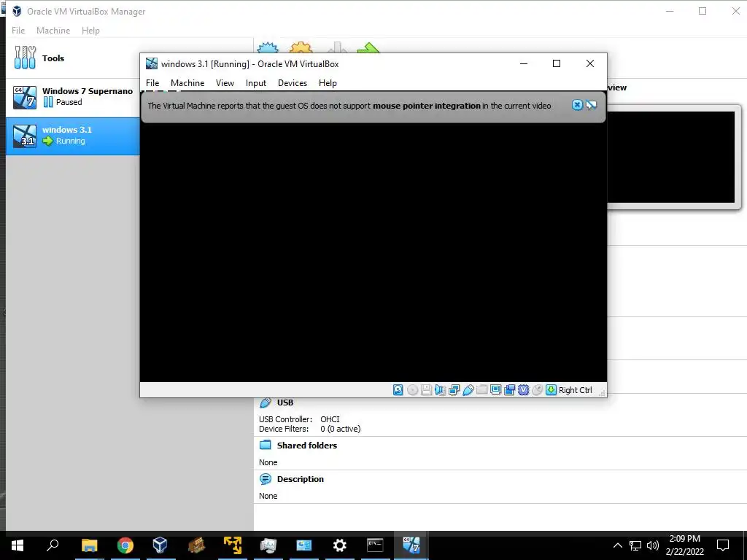Click the Shared folders section header
747x560 pixels.
(307, 446)
